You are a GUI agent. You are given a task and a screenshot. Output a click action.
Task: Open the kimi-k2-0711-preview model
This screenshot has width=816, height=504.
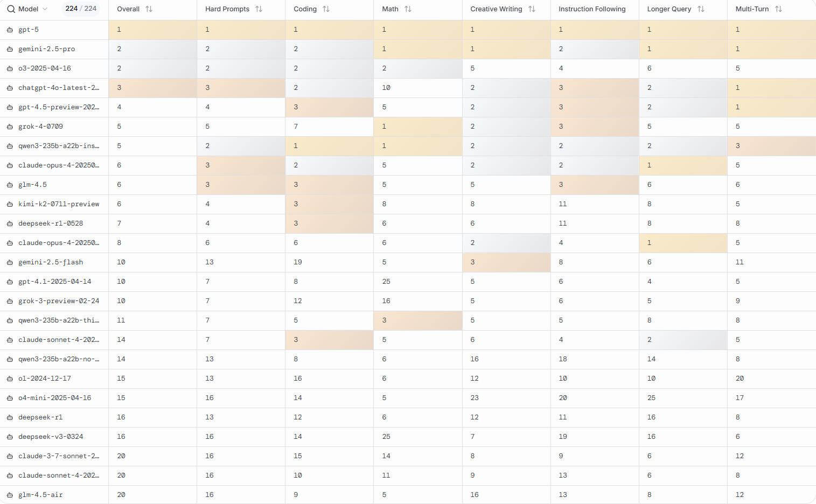[59, 204]
